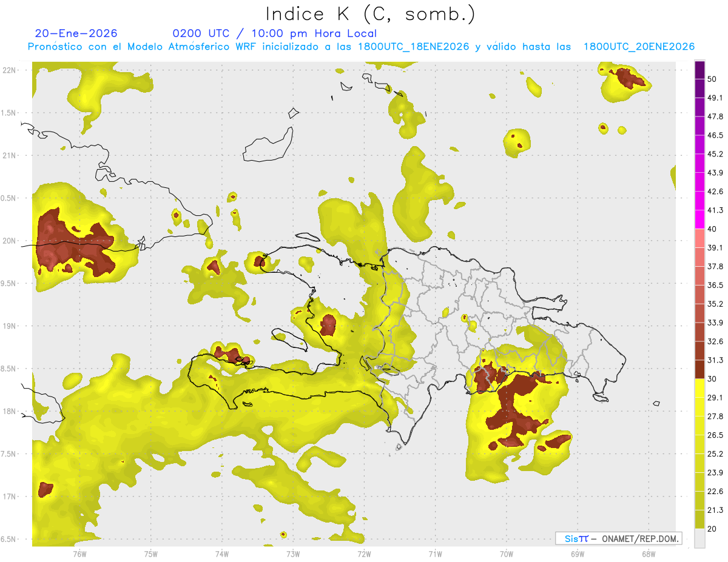Click the '25.2' value on color scale
Image resolution: width=728 pixels, height=562 pixels.
pyautogui.click(x=715, y=454)
